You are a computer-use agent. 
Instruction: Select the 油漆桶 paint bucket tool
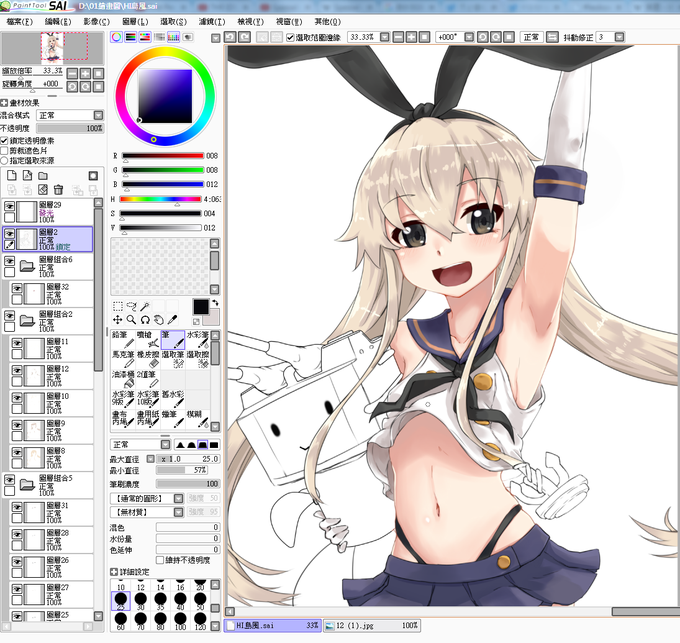point(123,379)
